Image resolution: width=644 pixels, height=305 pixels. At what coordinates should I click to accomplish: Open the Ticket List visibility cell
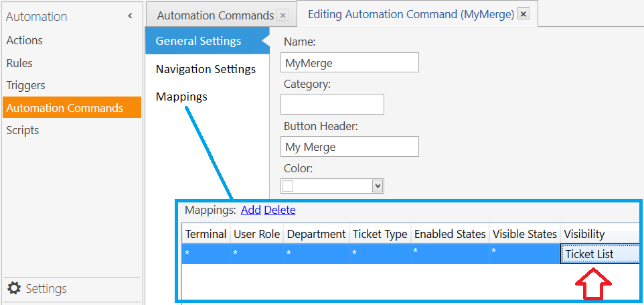(600, 253)
